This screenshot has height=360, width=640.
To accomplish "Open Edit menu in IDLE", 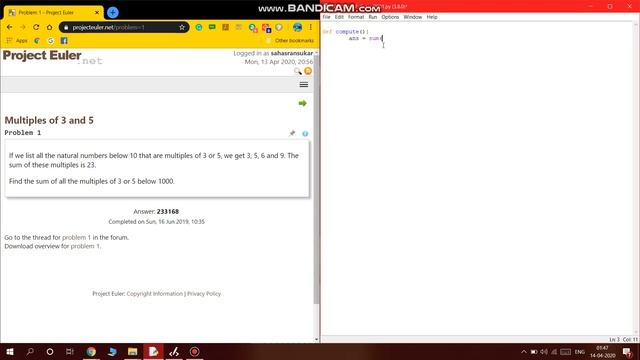I will click(339, 17).
